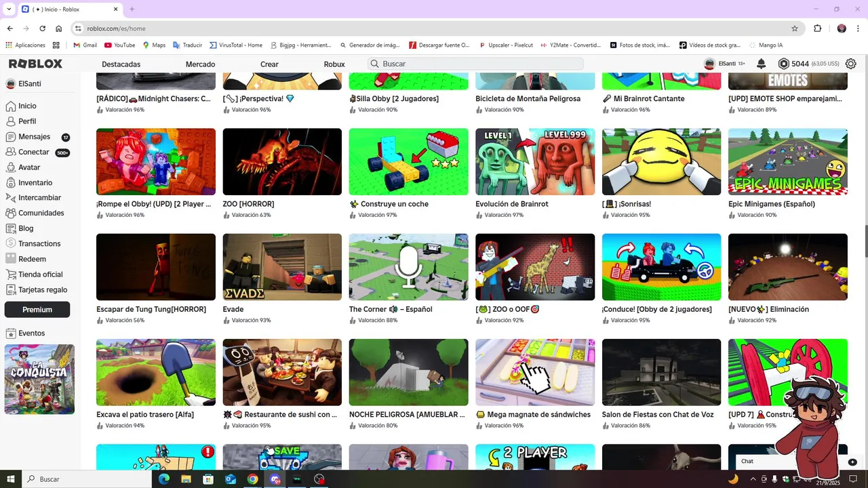The image size is (868, 488).
Task: Open File Explorer from the taskbar
Action: coord(186,479)
